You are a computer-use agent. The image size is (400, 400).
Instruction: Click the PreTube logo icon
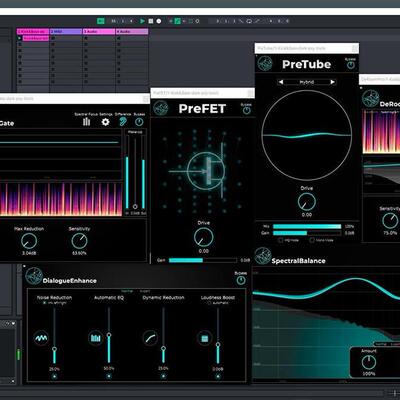point(265,64)
